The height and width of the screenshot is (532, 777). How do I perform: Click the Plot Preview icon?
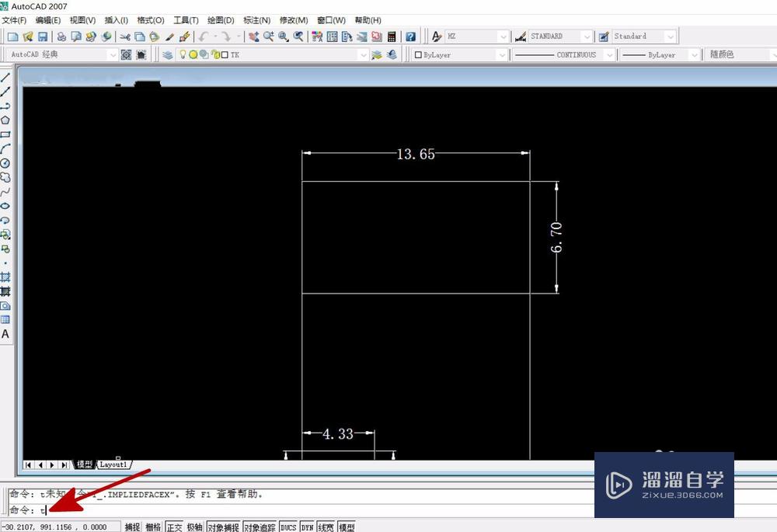(76, 37)
